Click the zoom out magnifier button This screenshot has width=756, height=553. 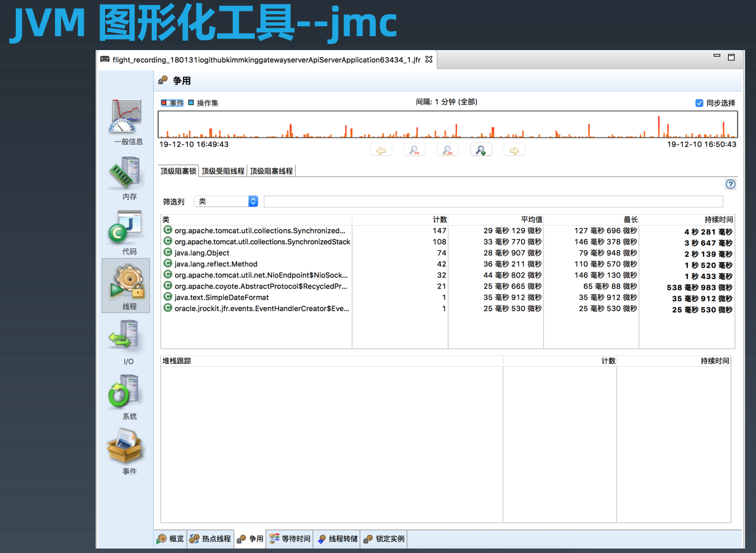coord(414,150)
